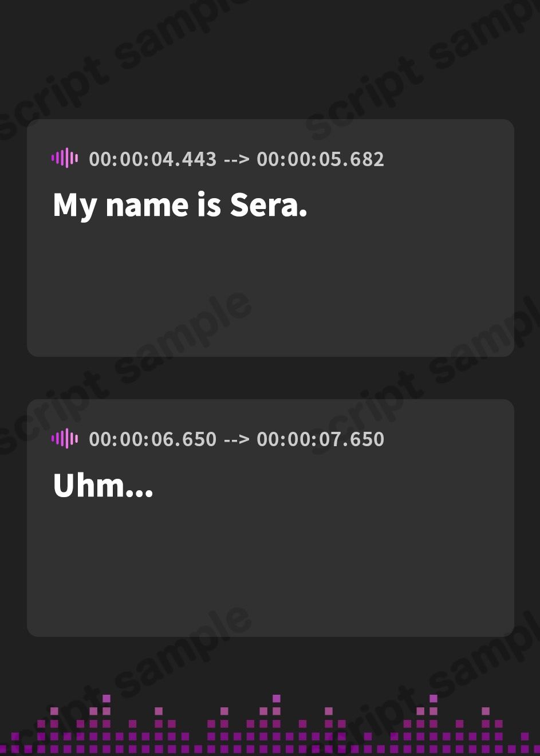Click the word "My" in the first subtitle
The height and width of the screenshot is (756, 540).
(x=74, y=206)
